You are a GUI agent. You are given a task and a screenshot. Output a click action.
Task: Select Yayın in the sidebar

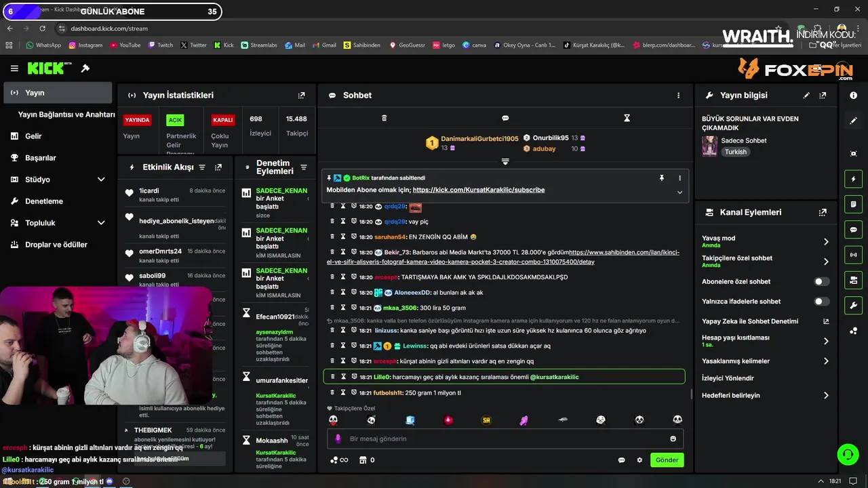(58, 93)
